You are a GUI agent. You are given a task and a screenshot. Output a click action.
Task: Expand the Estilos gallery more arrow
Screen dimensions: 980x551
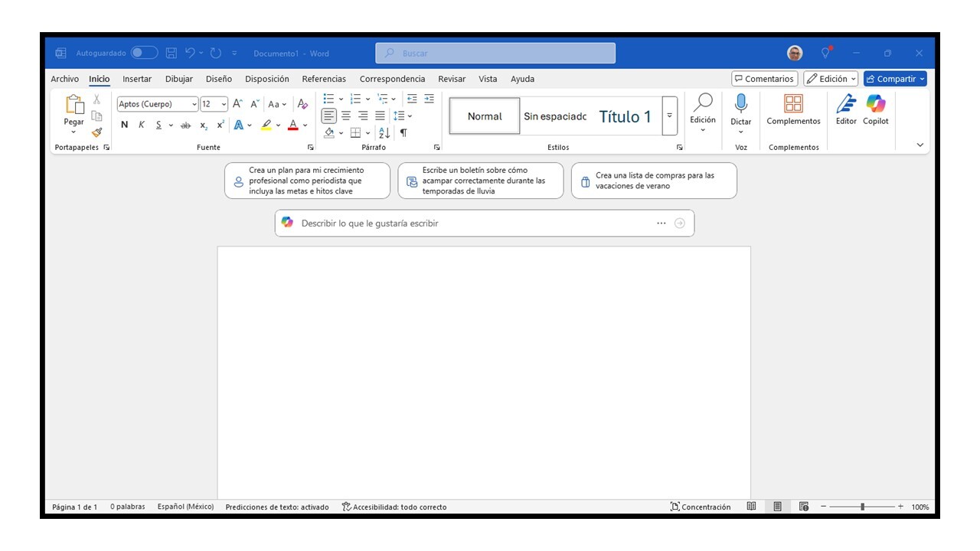tap(670, 116)
